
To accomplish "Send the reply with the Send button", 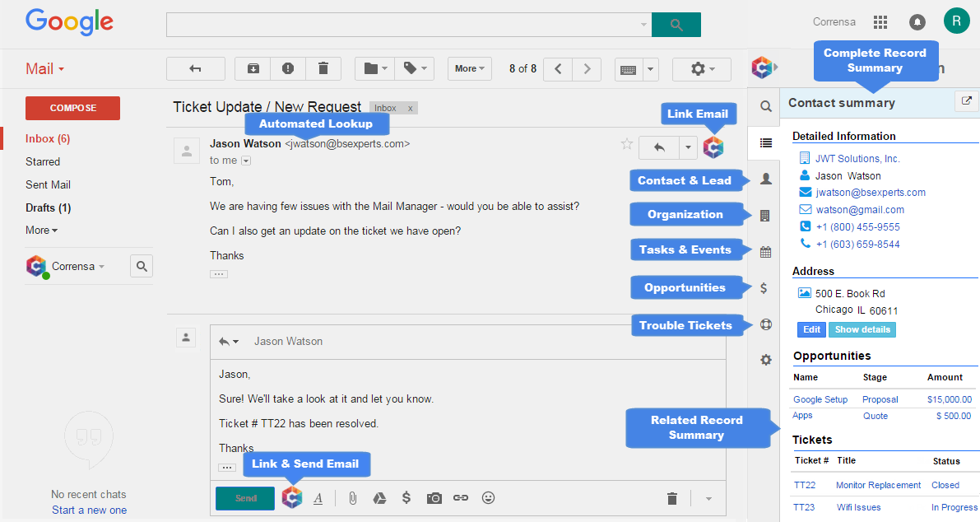I will [x=245, y=498].
